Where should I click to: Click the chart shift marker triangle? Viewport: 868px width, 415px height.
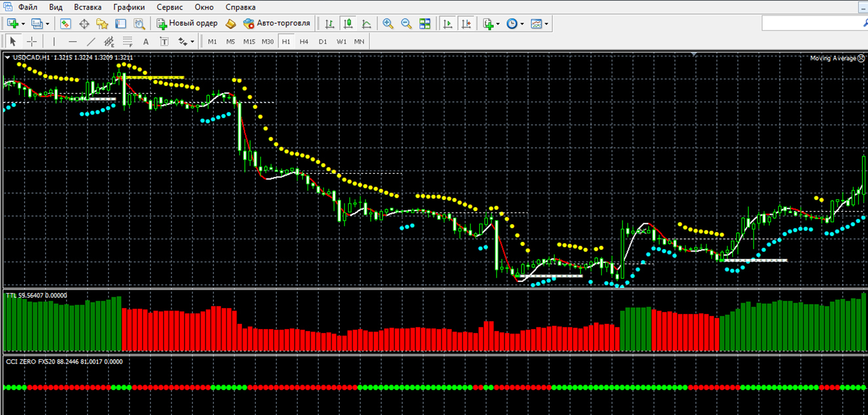(x=694, y=54)
